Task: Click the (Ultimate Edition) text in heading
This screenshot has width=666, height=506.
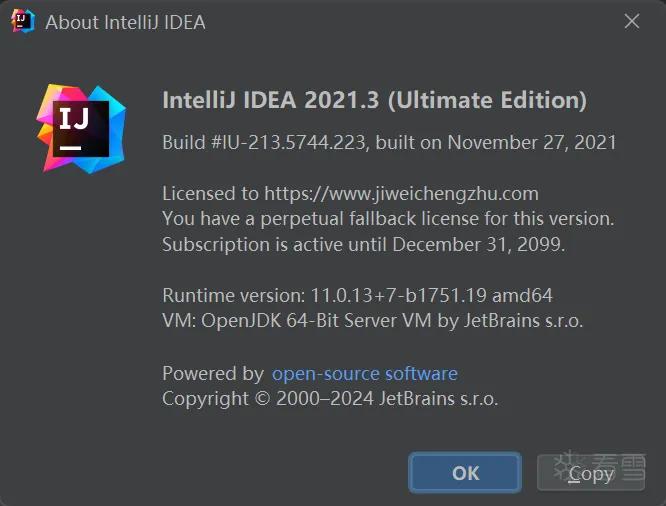Action: pyautogui.click(x=487, y=100)
